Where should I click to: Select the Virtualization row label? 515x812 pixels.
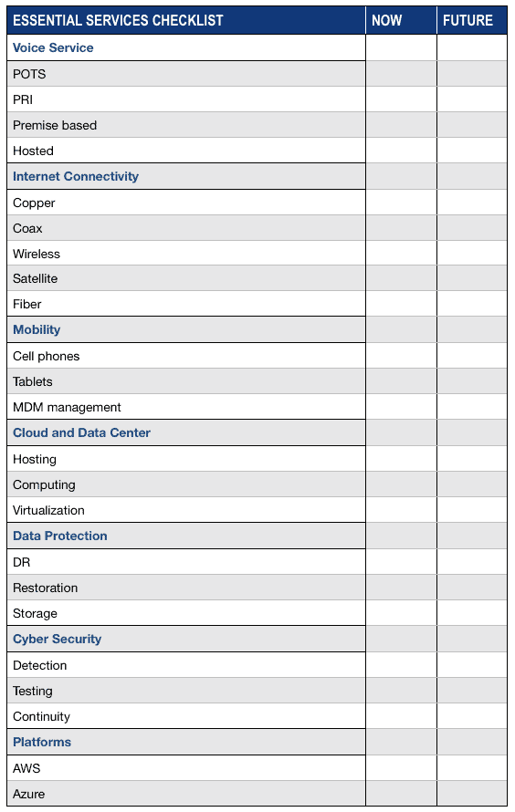pos(48,510)
